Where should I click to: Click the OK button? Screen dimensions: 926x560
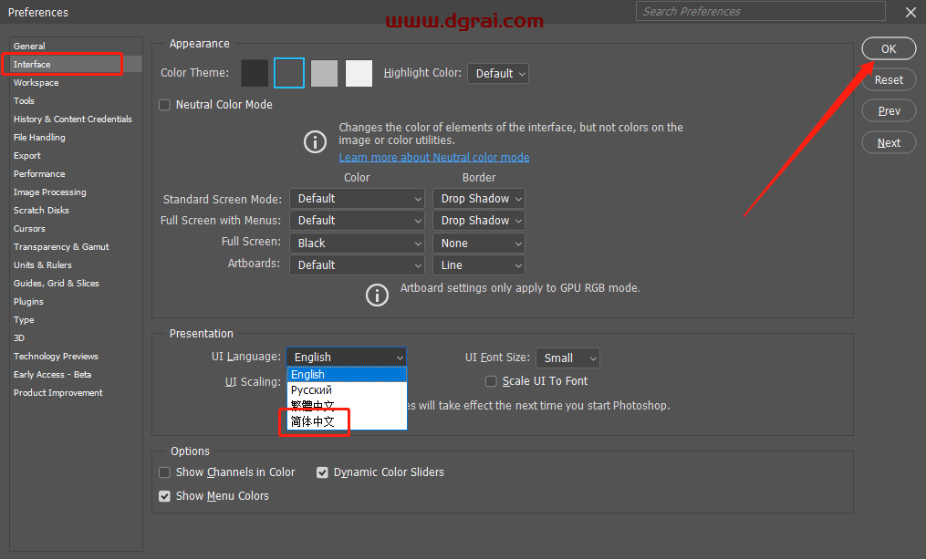pos(889,49)
